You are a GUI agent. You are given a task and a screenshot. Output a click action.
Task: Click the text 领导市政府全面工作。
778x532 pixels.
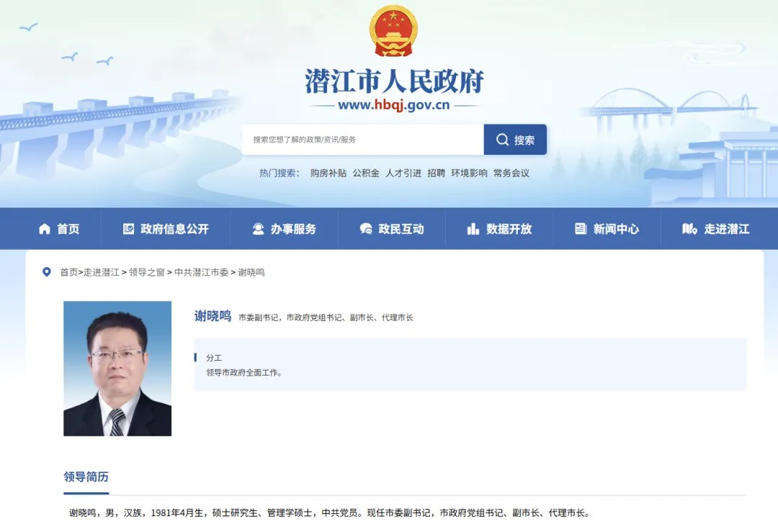point(244,372)
